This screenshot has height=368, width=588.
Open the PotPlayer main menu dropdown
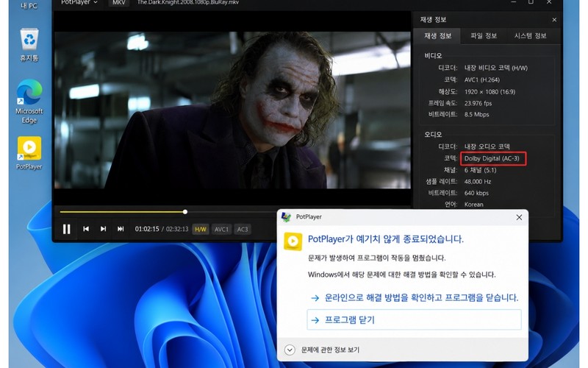point(79,2)
